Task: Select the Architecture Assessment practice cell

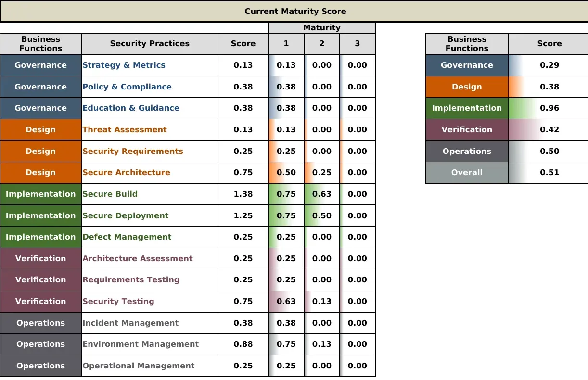Action: click(150, 258)
